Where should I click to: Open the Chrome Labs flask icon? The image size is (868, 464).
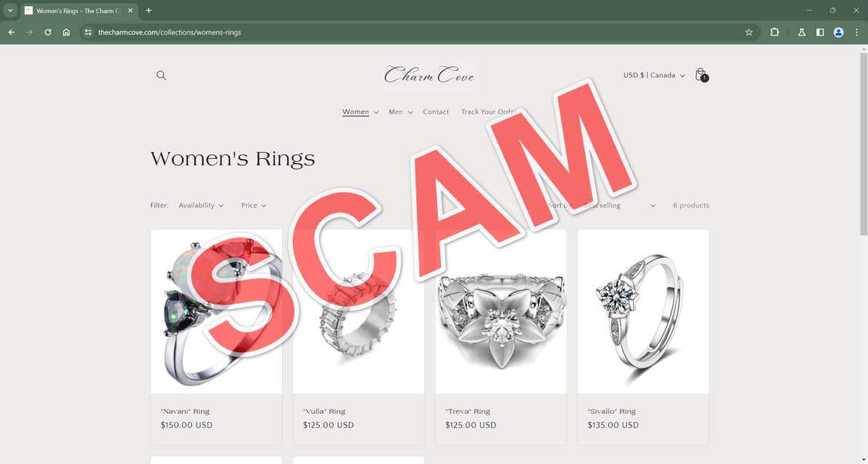click(x=801, y=32)
